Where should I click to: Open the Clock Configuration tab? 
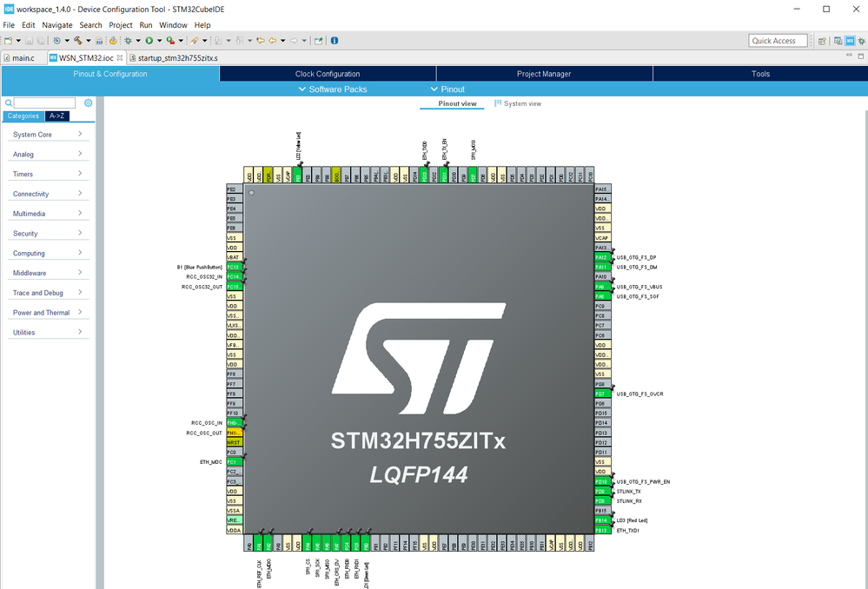pyautogui.click(x=328, y=74)
